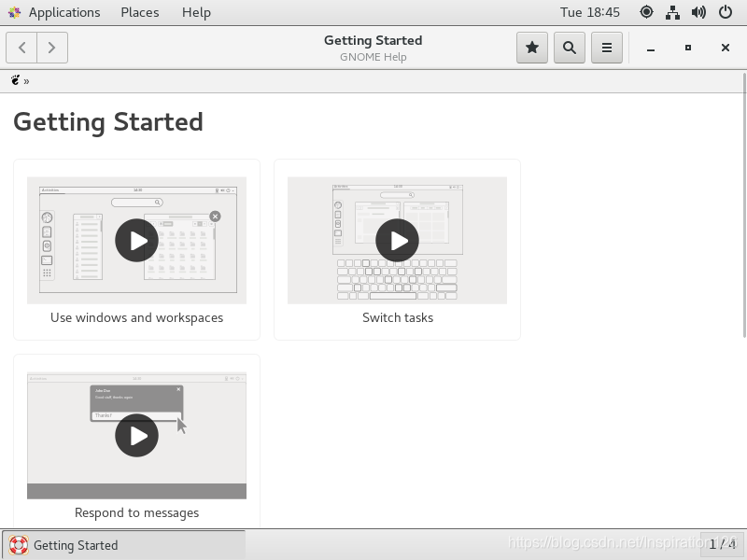Click the Getting Started page heading
The width and height of the screenshot is (747, 560).
point(108,122)
